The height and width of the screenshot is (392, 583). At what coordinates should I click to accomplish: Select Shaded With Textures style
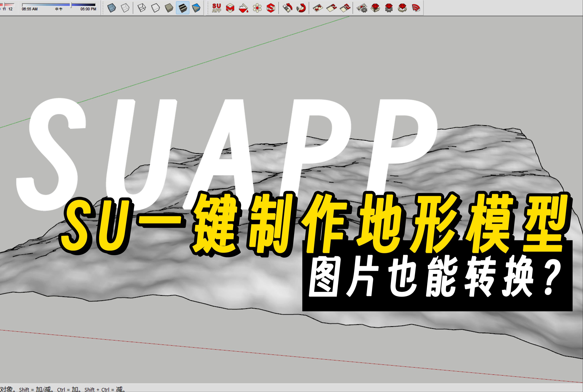(x=183, y=8)
